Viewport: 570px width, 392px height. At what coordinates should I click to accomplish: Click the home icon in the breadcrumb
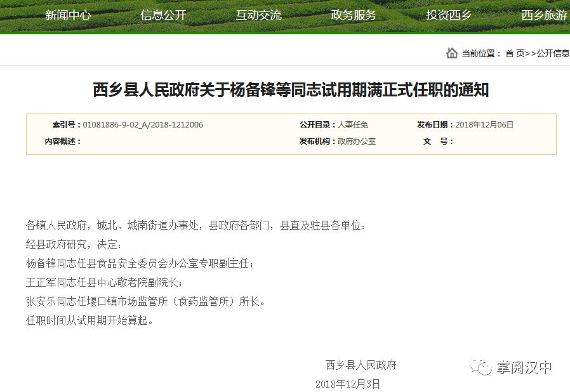click(451, 53)
